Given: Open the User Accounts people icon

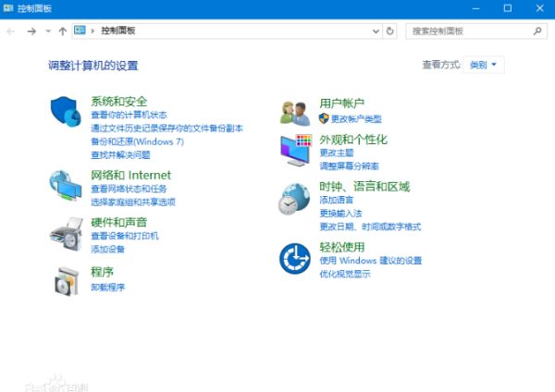Looking at the screenshot, I should (295, 113).
